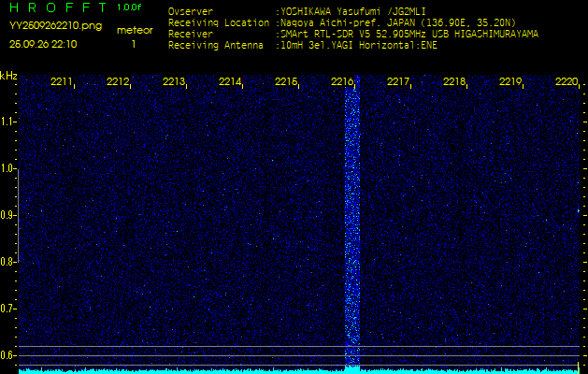Click the timestamp 25.09.26 22:10
The image size is (588, 374).
43,44
